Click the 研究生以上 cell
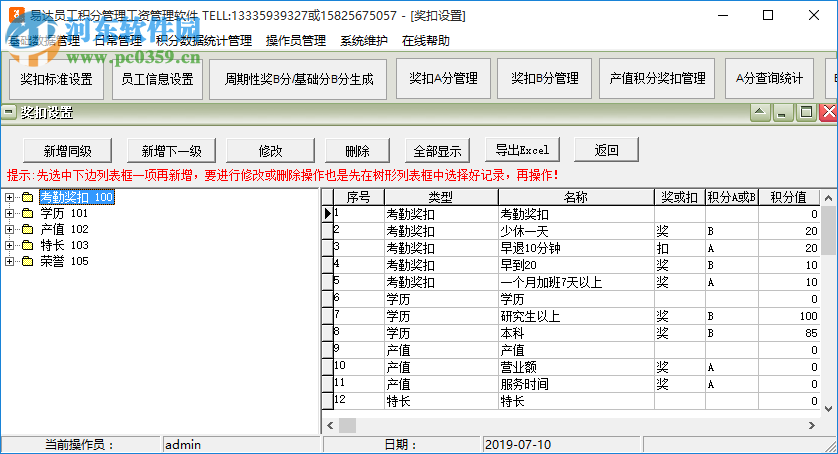The width and height of the screenshot is (838, 454). coord(576,316)
